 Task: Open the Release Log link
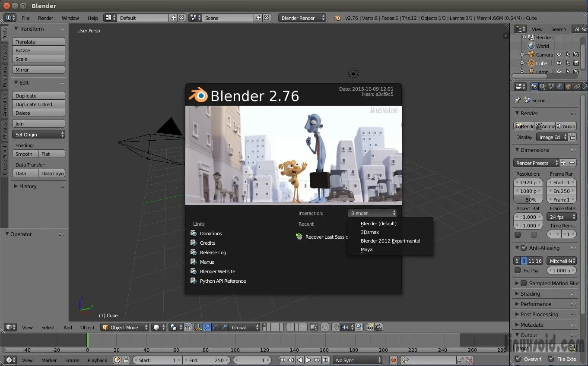point(213,252)
